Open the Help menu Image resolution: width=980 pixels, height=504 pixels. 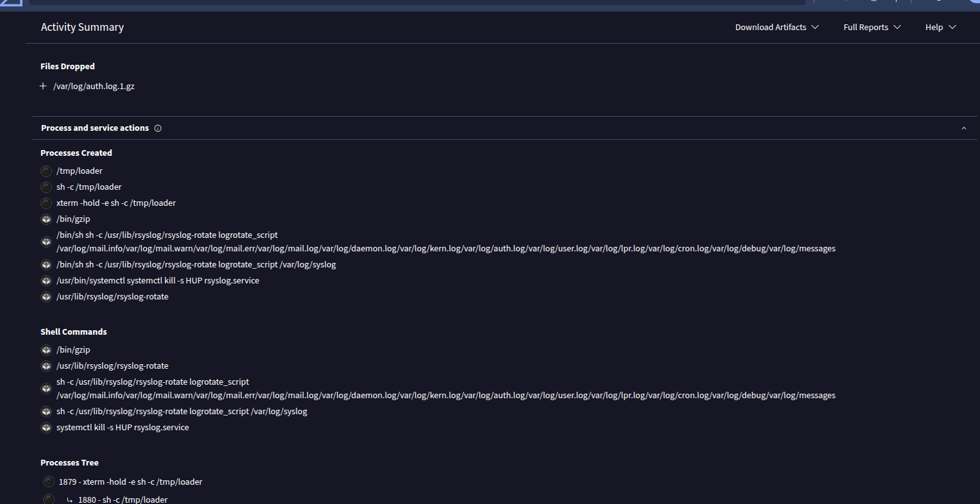coord(940,27)
